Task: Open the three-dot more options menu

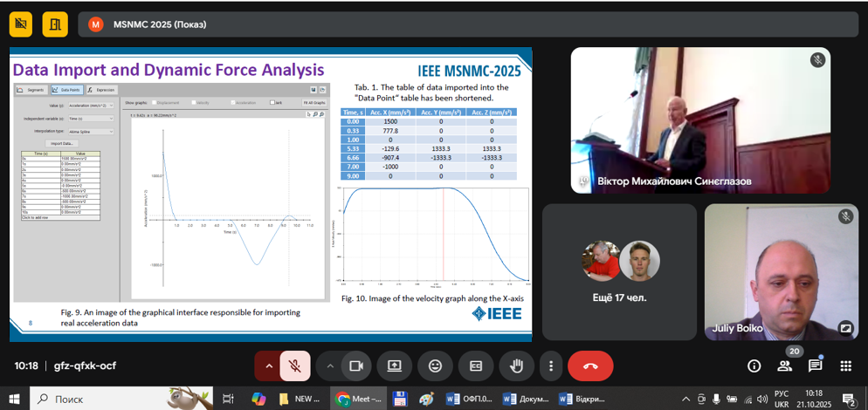Action: tap(550, 366)
